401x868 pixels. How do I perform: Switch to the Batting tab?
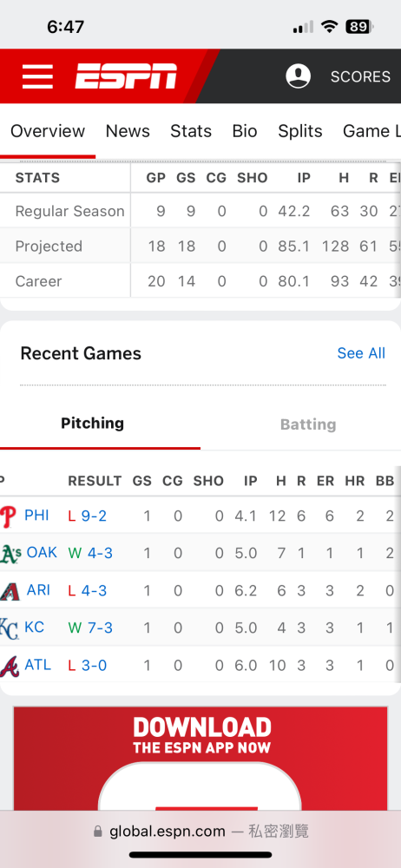(308, 424)
